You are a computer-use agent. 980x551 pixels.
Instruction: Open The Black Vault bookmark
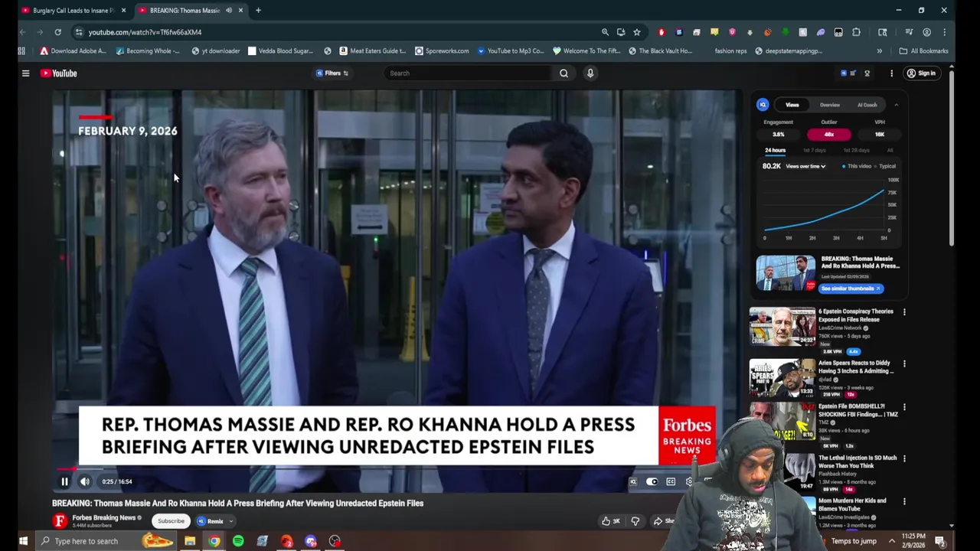[x=660, y=51]
